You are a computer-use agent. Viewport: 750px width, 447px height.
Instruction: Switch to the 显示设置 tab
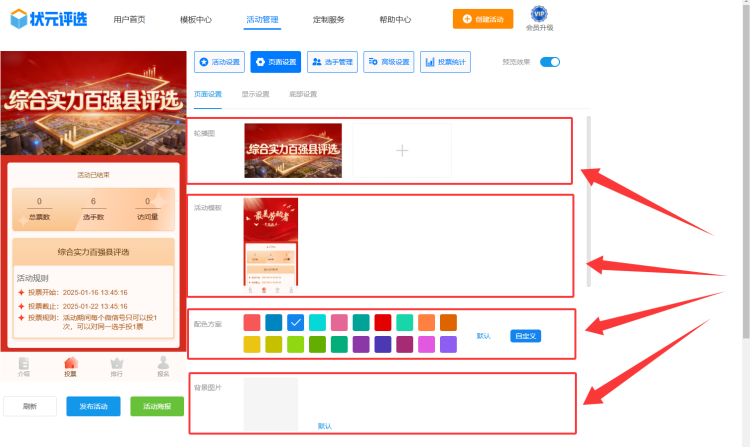(255, 94)
